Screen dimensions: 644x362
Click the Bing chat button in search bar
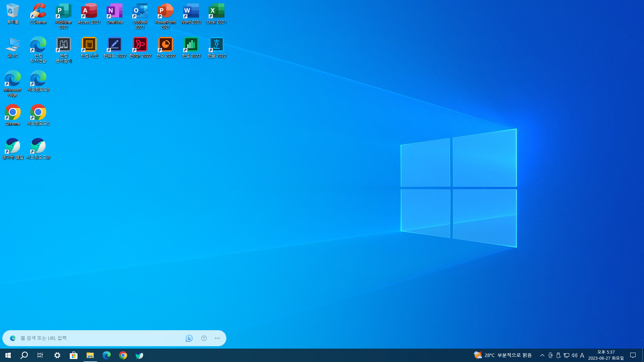pyautogui.click(x=189, y=338)
